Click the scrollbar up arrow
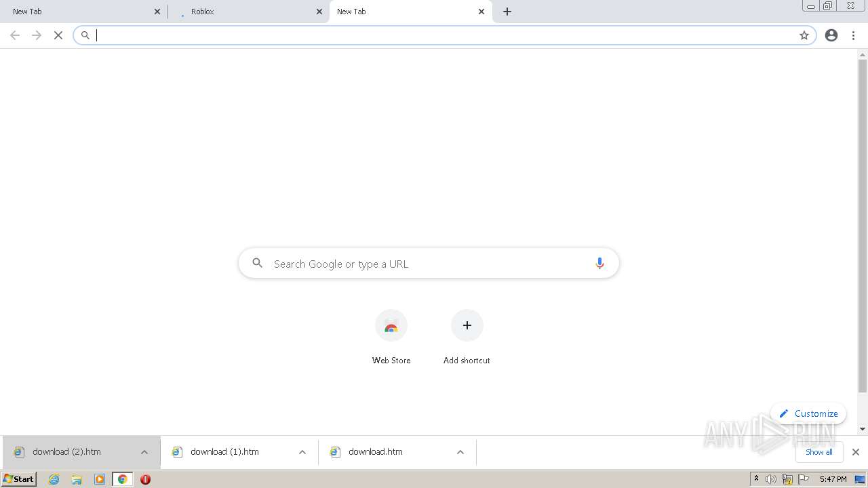Viewport: 868px width, 488px height. (x=863, y=54)
